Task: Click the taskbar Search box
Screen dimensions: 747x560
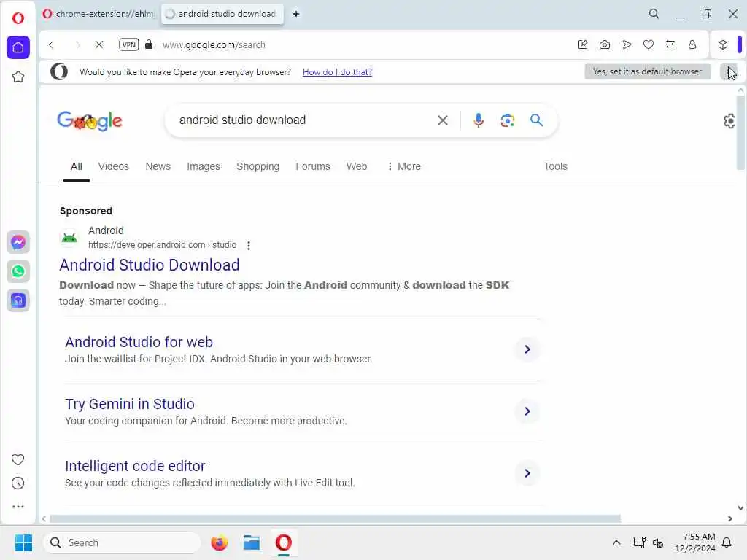Action: [122, 542]
